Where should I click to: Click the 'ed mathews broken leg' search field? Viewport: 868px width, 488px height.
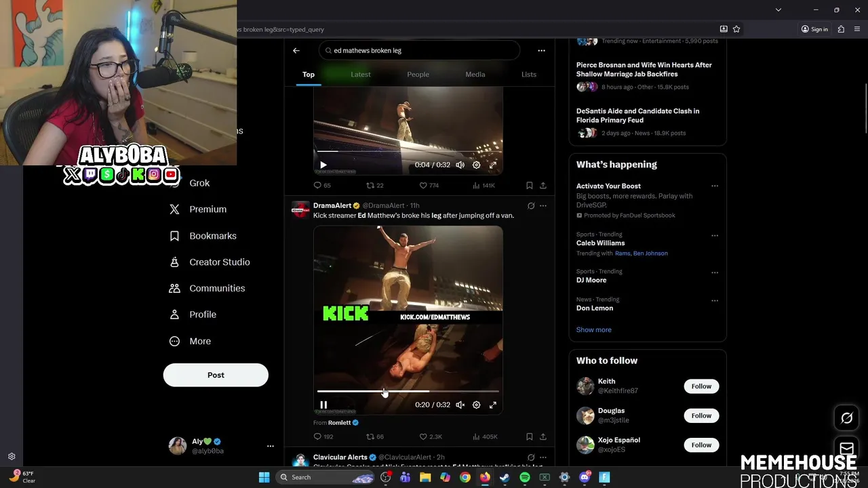[419, 51]
